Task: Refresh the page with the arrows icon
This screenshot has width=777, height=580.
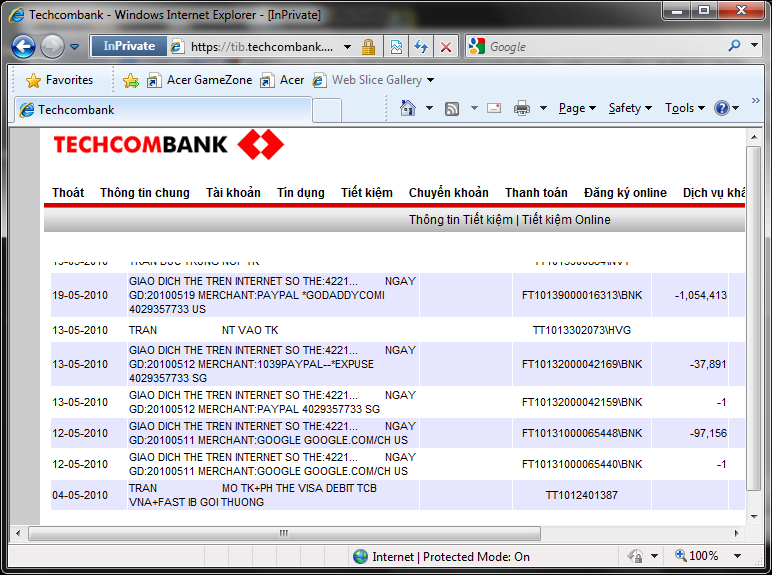Action: coord(421,47)
